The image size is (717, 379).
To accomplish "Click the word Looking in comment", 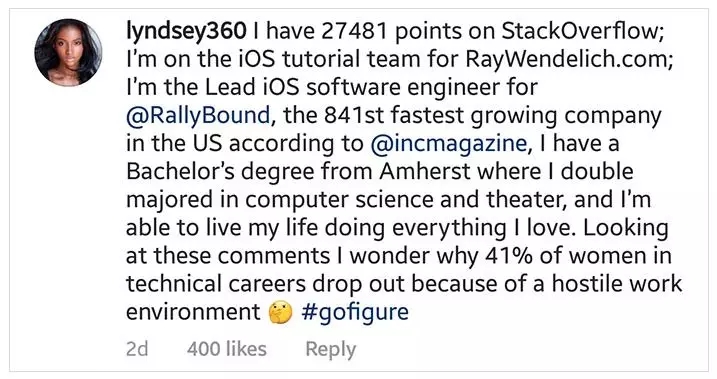I will [x=626, y=228].
